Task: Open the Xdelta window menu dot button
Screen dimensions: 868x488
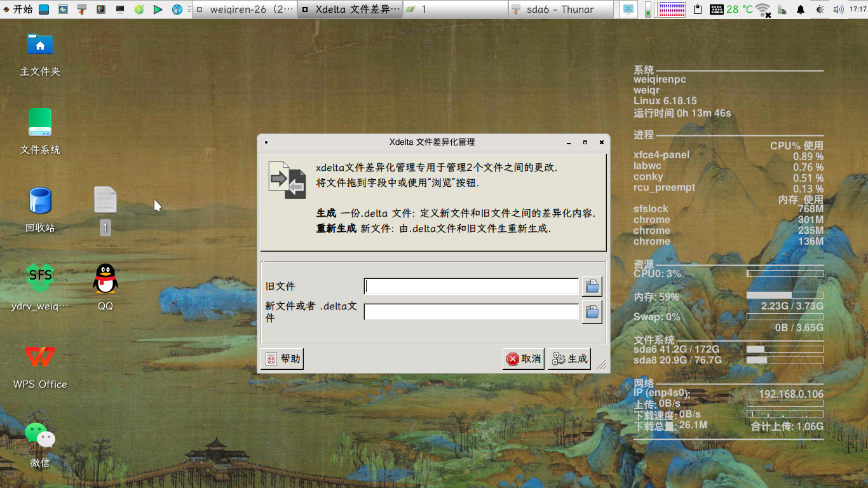Action: click(x=266, y=142)
